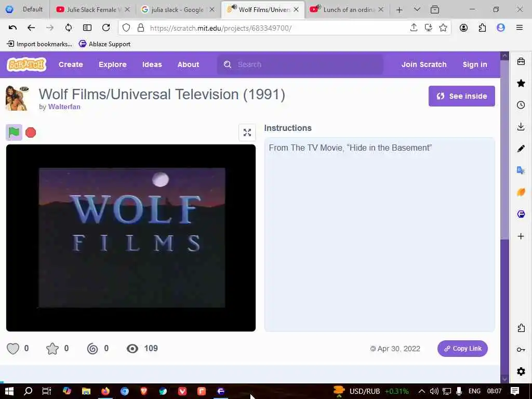The height and width of the screenshot is (399, 532).
Task: Click Join Scratch
Action: pyautogui.click(x=424, y=64)
